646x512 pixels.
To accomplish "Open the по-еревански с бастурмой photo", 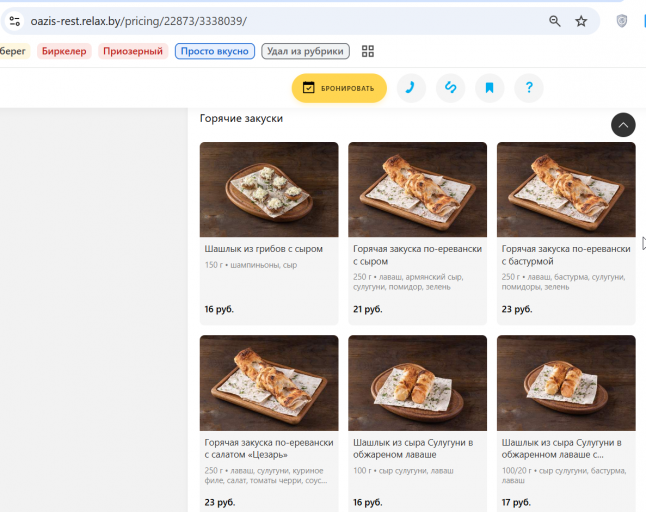I will pos(566,189).
